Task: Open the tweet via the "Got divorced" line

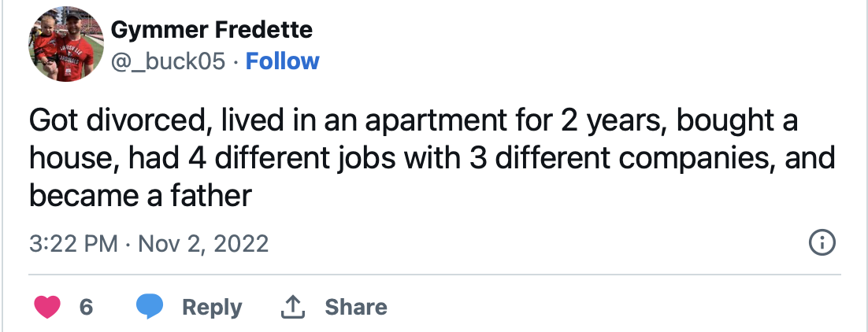Action: 414,120
